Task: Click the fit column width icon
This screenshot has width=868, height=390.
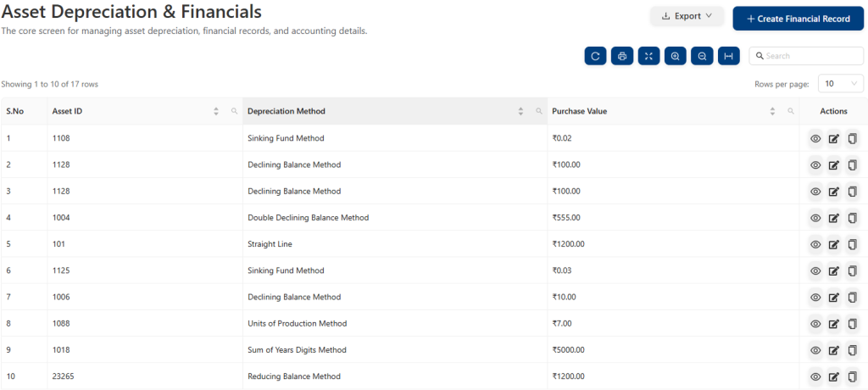Action: tap(727, 56)
